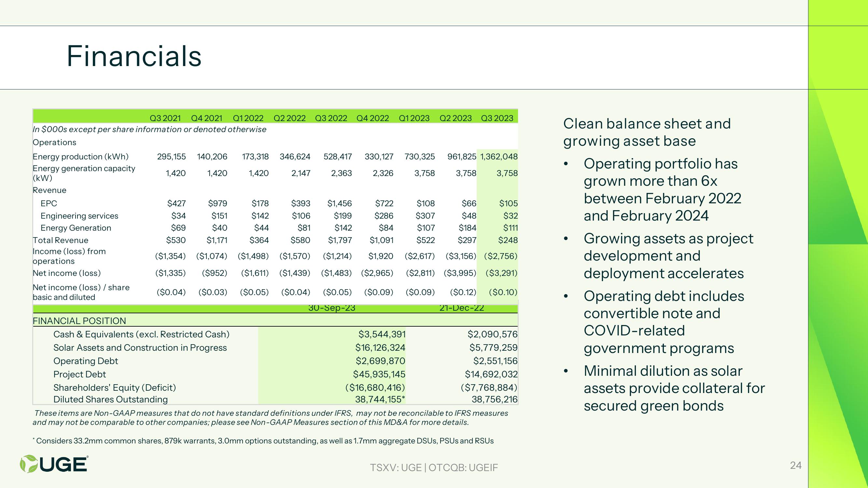Click the $14,692,032 project debt value
The height and width of the screenshot is (488, 868).
[x=491, y=374]
